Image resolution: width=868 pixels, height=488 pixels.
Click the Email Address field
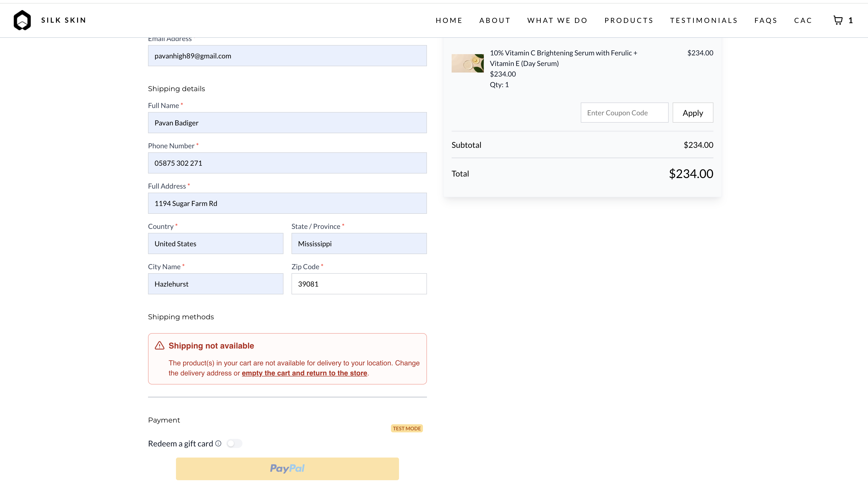(x=287, y=56)
